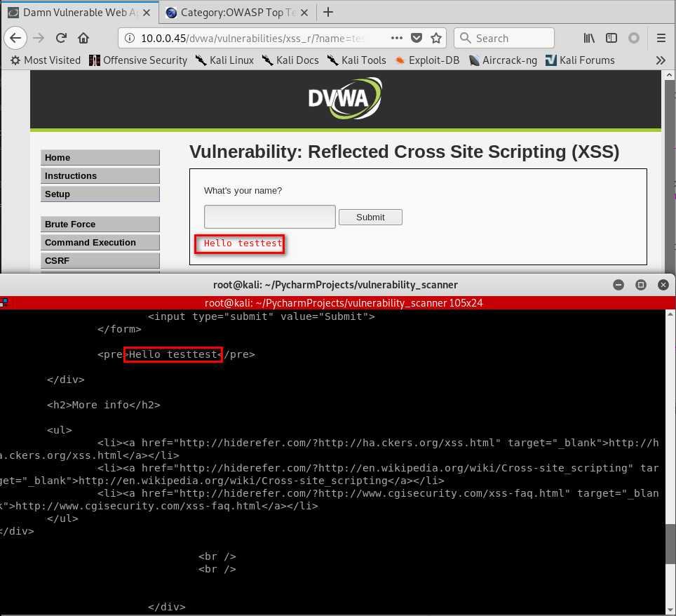Viewport: 676px width, 616px height.
Task: Save page to Pocket icon
Action: 417,38
